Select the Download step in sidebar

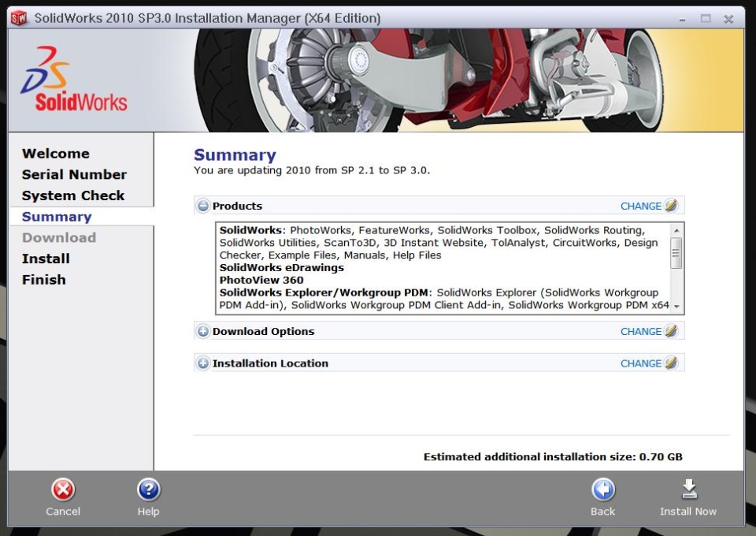59,237
